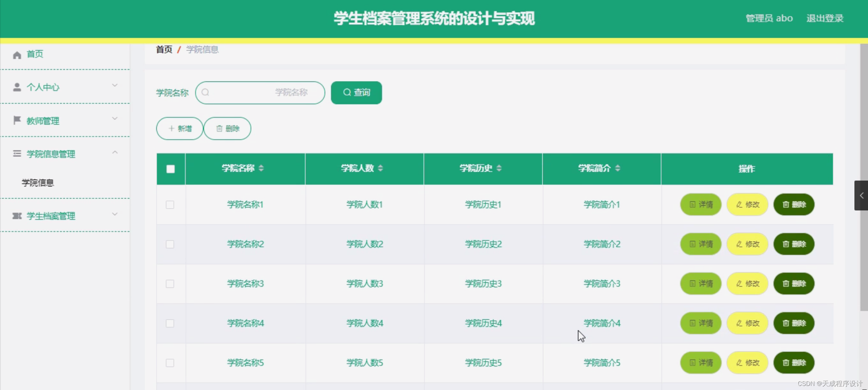Image resolution: width=868 pixels, height=390 pixels.
Task: Click the ticket icon beside 学生档案管理
Action: pyautogui.click(x=17, y=216)
